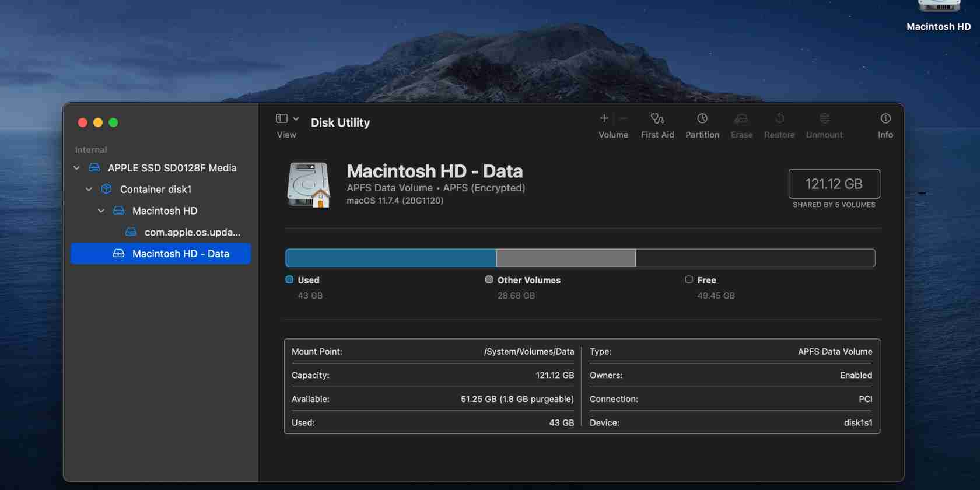This screenshot has width=980, height=490.
Task: Click the Free segment of usage bar
Action: (x=755, y=258)
